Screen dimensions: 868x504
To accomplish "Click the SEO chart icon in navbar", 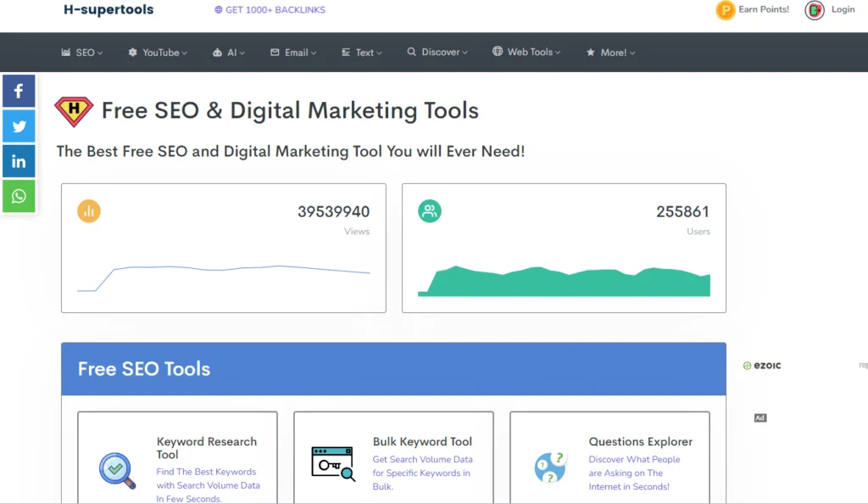I will [66, 52].
